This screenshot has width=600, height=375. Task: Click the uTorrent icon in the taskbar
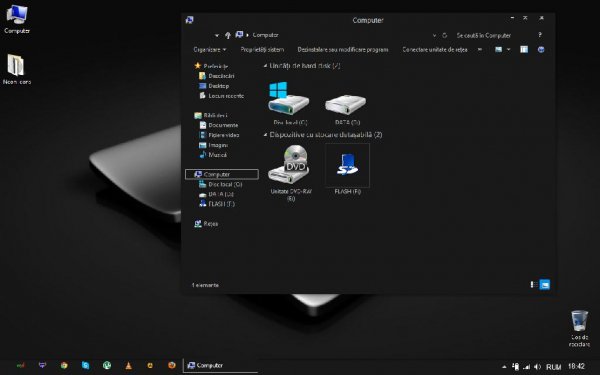click(x=107, y=365)
